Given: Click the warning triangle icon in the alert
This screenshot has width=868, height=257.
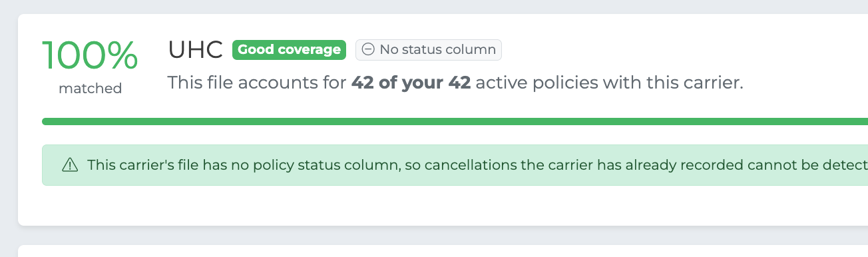Looking at the screenshot, I should point(70,164).
